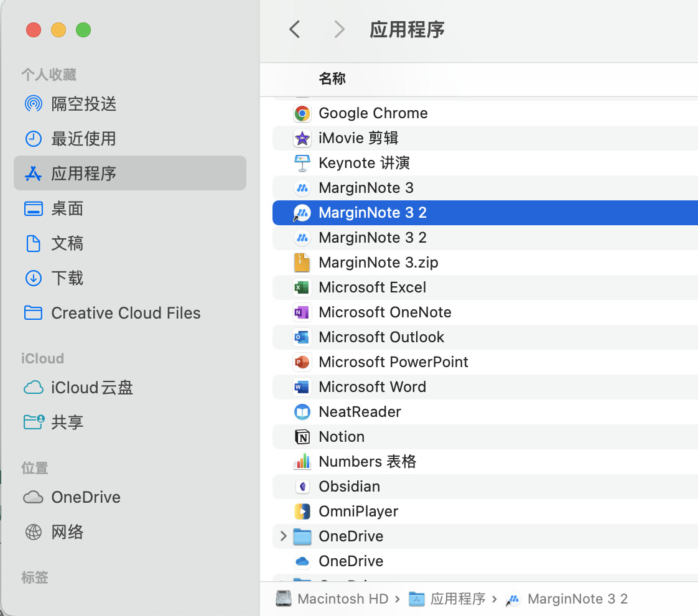
Task: Click the Keynote app icon
Action: (x=302, y=163)
